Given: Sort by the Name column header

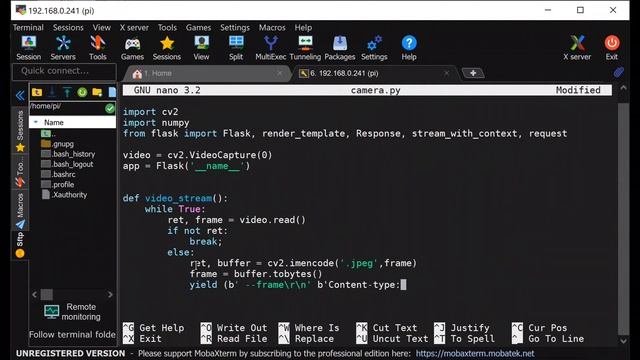Looking at the screenshot, I should (x=73, y=122).
